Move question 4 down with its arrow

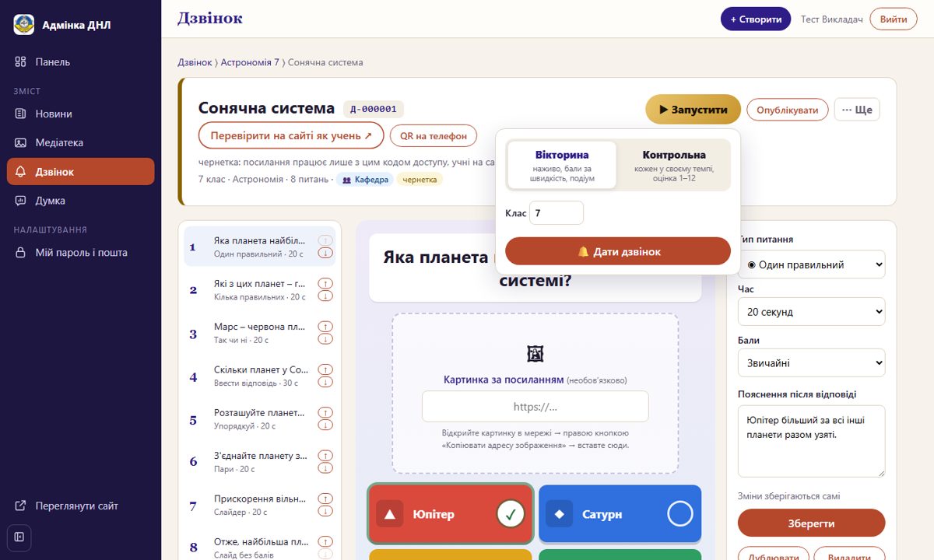coord(325,382)
